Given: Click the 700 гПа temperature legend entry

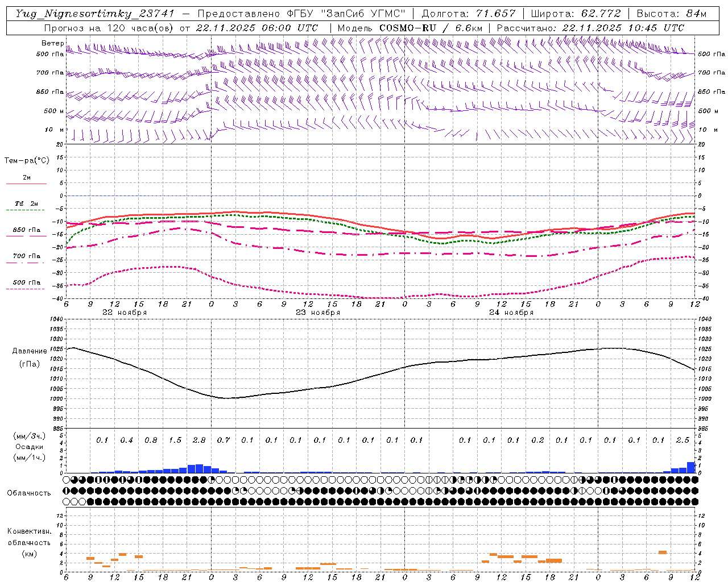Looking at the screenshot, I should point(27,256).
